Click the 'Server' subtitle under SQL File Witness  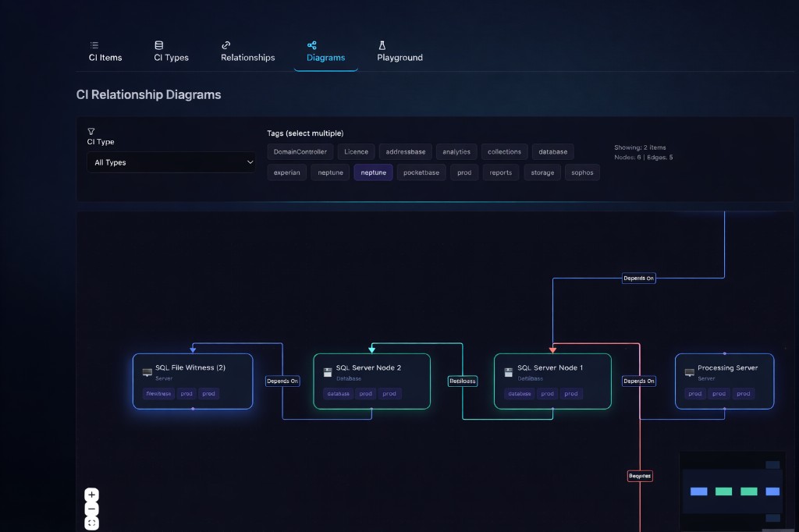pyautogui.click(x=164, y=378)
